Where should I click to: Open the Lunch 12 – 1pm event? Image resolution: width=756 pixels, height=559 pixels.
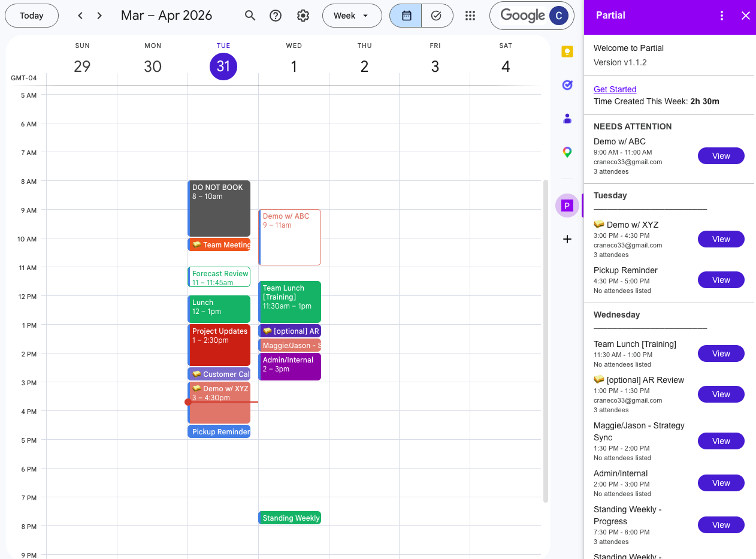pyautogui.click(x=219, y=309)
